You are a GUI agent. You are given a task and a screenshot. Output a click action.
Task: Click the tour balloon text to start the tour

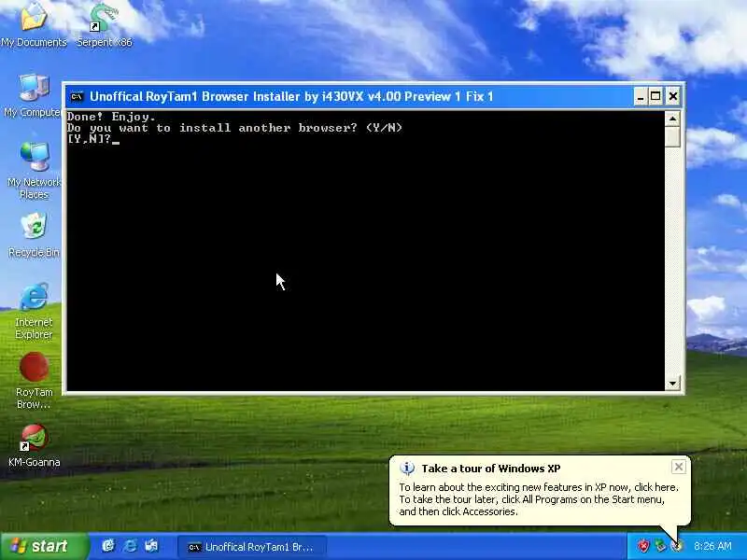coord(539,499)
